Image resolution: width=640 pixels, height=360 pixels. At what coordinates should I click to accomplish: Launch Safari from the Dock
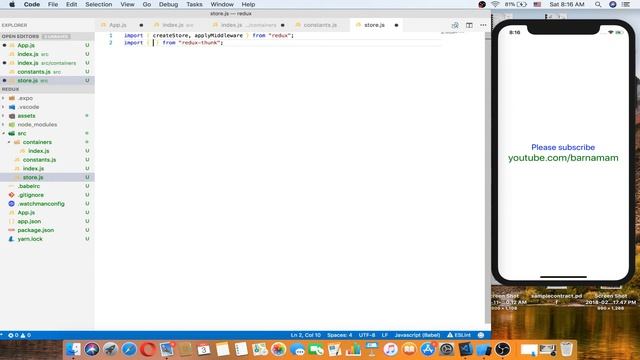pyautogui.click(x=129, y=349)
